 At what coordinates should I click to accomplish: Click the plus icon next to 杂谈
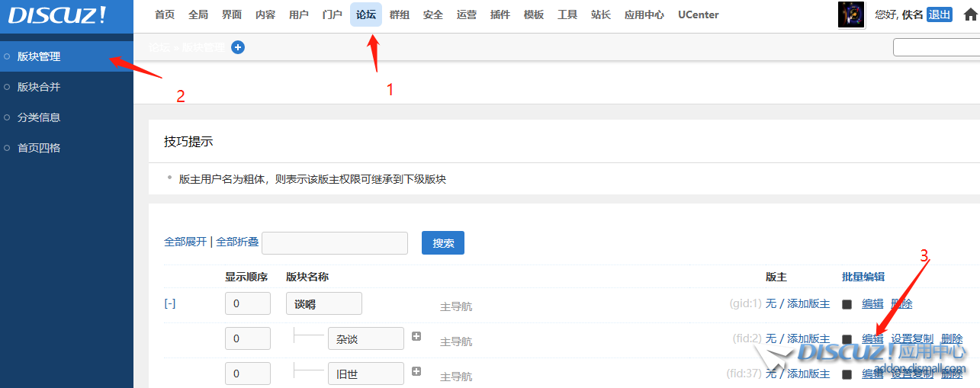[416, 336]
